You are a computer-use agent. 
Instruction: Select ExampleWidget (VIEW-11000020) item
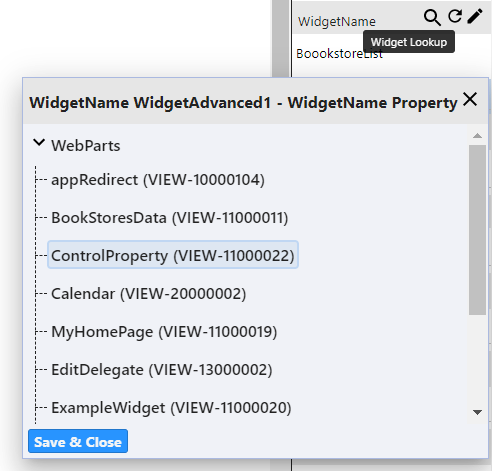click(171, 408)
